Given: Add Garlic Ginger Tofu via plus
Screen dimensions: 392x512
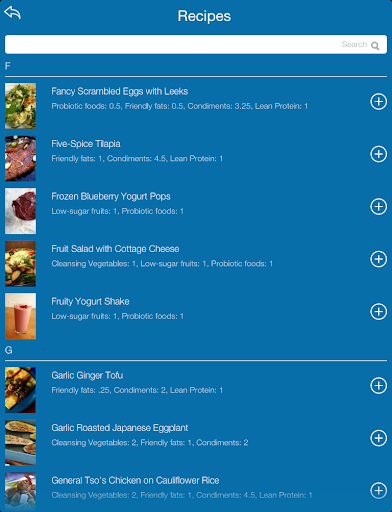Looking at the screenshot, I should tap(378, 385).
